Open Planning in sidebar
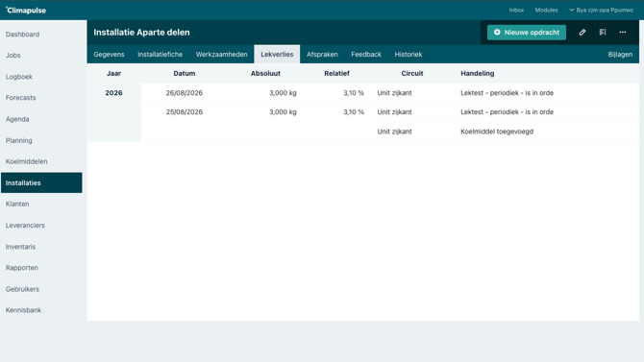Image resolution: width=644 pixels, height=362 pixels. point(41,140)
